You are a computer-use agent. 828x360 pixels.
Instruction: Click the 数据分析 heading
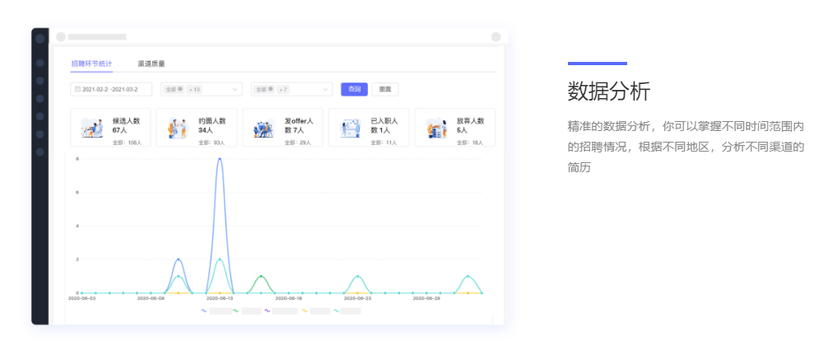tap(609, 91)
